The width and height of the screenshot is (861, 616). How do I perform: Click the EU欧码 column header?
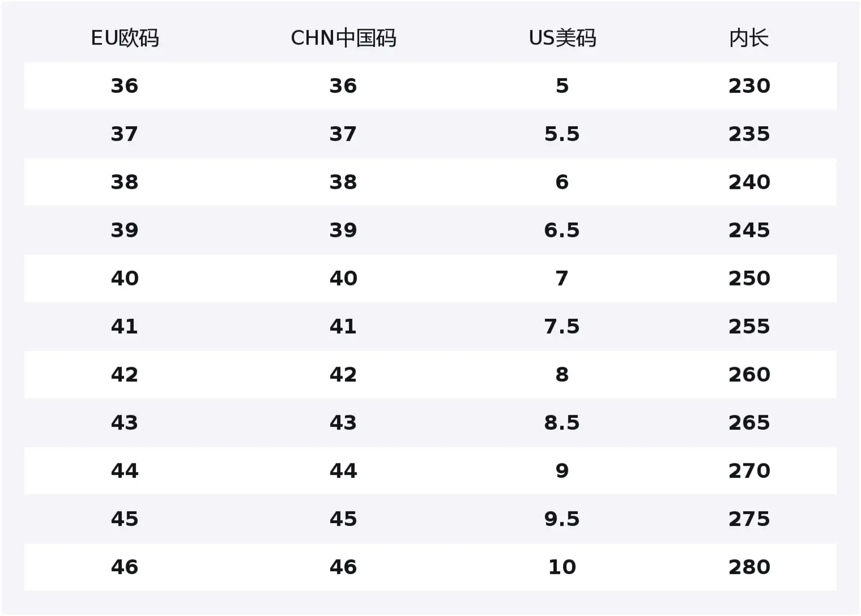click(x=125, y=38)
